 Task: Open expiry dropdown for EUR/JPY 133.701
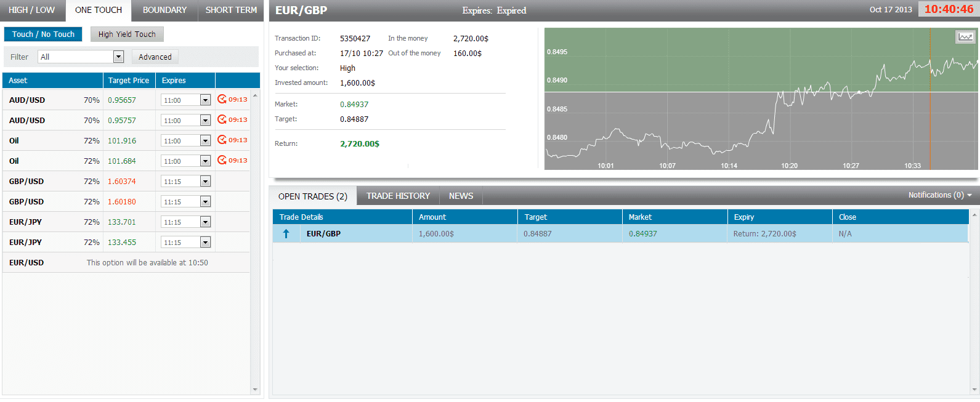(x=205, y=222)
